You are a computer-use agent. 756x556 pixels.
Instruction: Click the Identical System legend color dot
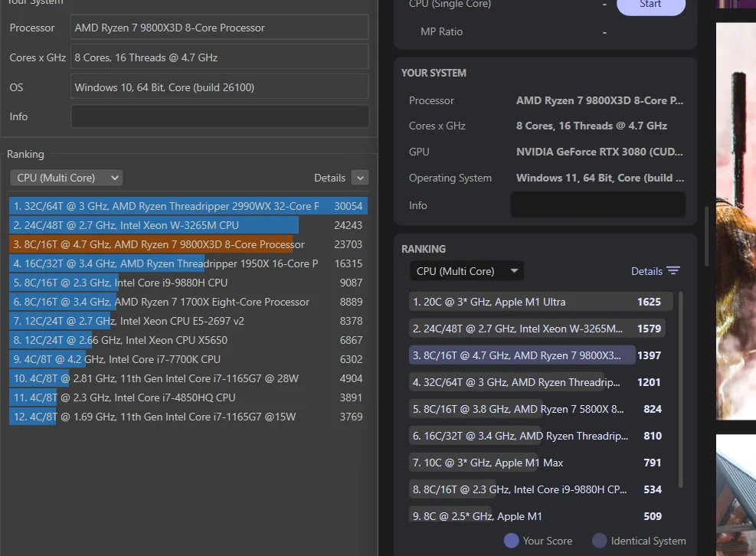(x=599, y=541)
